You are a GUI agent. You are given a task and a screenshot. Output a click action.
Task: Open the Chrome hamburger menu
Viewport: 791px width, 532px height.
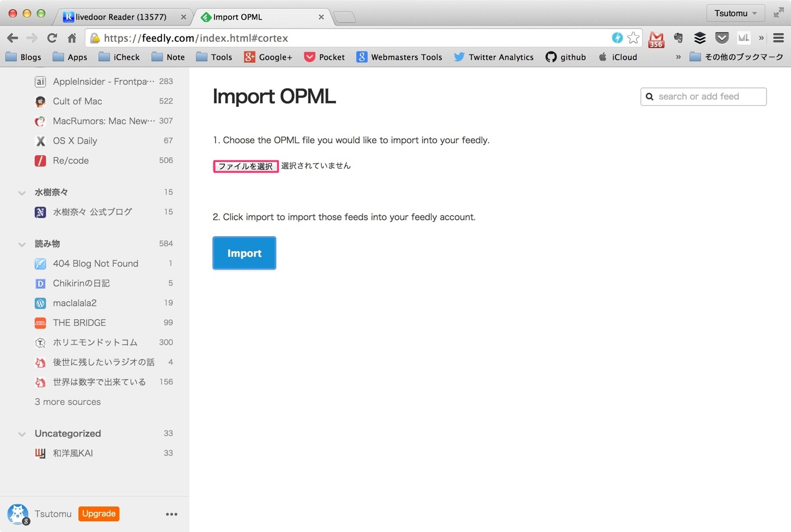tap(779, 37)
